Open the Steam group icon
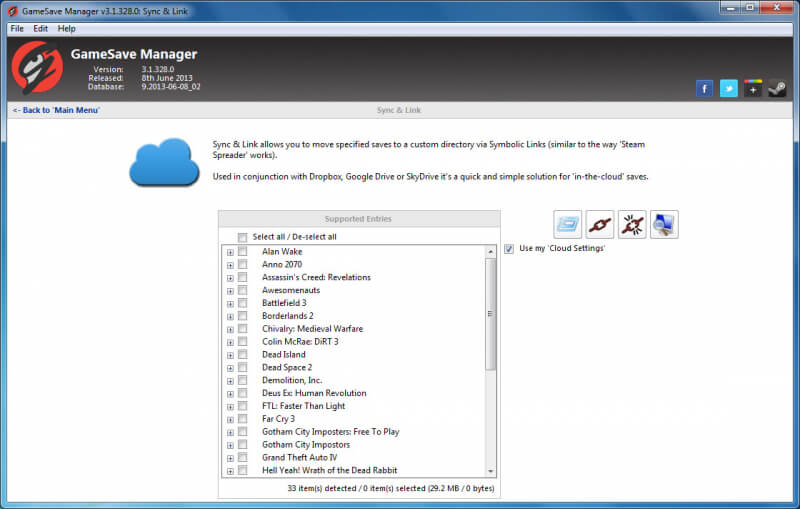The width and height of the screenshot is (800, 509). [777, 89]
